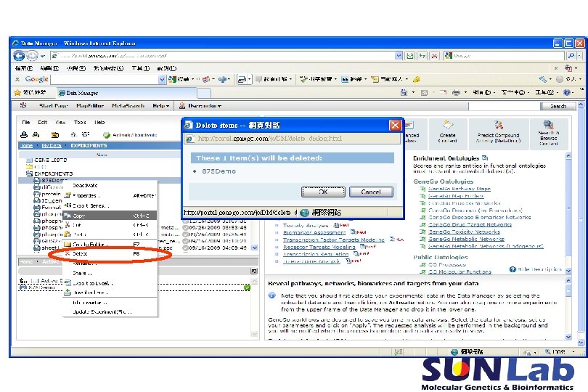Open the search provider dropdown arrow

(580, 55)
